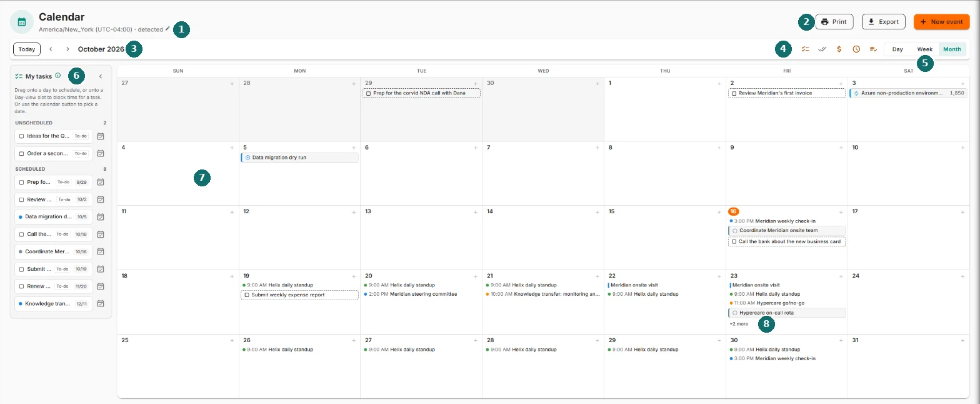Go to the previous month

pyautogui.click(x=51, y=49)
